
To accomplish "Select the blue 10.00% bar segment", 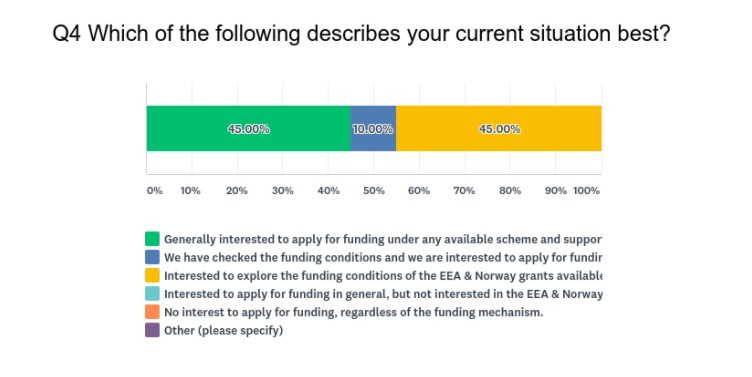I will tap(373, 129).
